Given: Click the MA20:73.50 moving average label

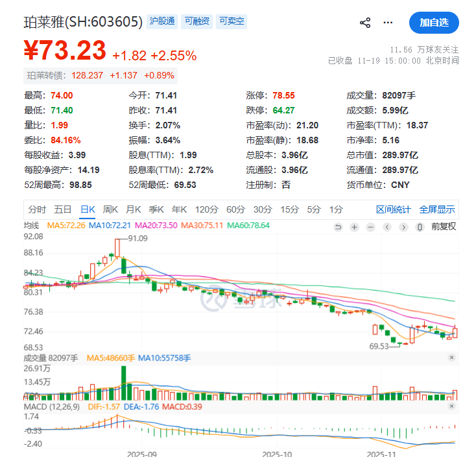Looking at the screenshot, I should (156, 226).
